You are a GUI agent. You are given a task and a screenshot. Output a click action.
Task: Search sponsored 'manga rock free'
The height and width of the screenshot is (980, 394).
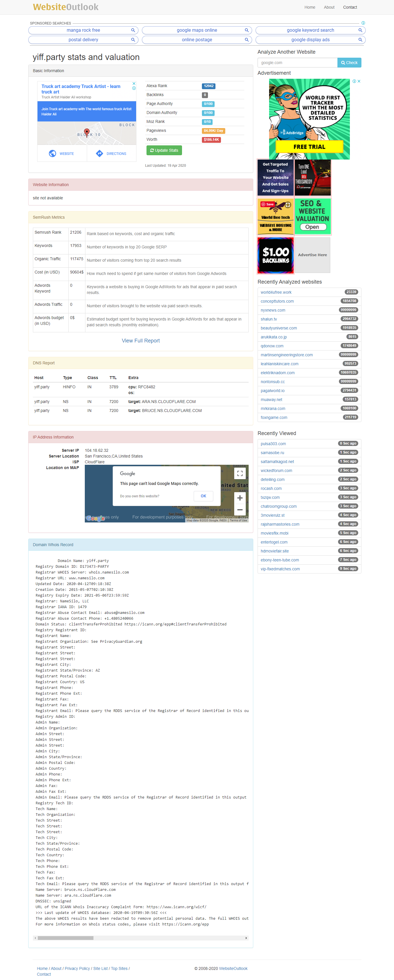point(83,30)
